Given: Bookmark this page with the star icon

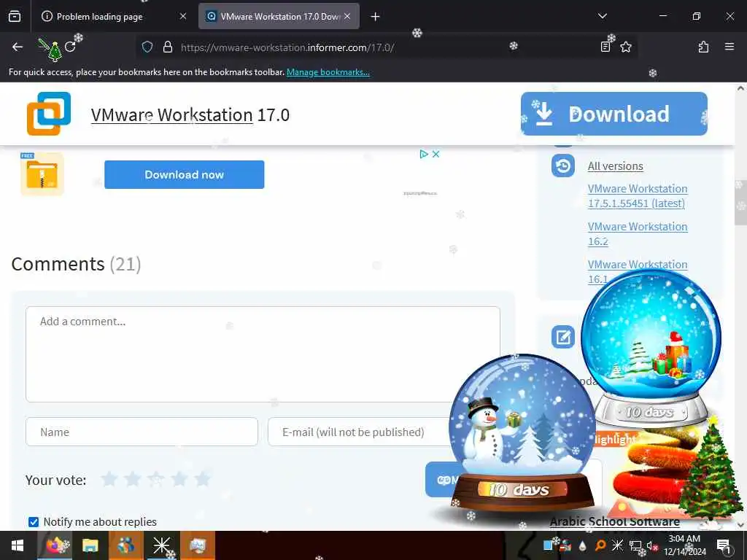Looking at the screenshot, I should click(x=625, y=47).
